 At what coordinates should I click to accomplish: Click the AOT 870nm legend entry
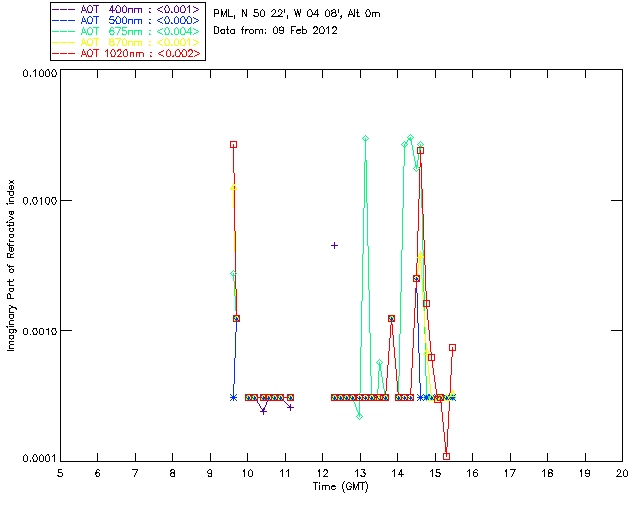click(x=127, y=42)
